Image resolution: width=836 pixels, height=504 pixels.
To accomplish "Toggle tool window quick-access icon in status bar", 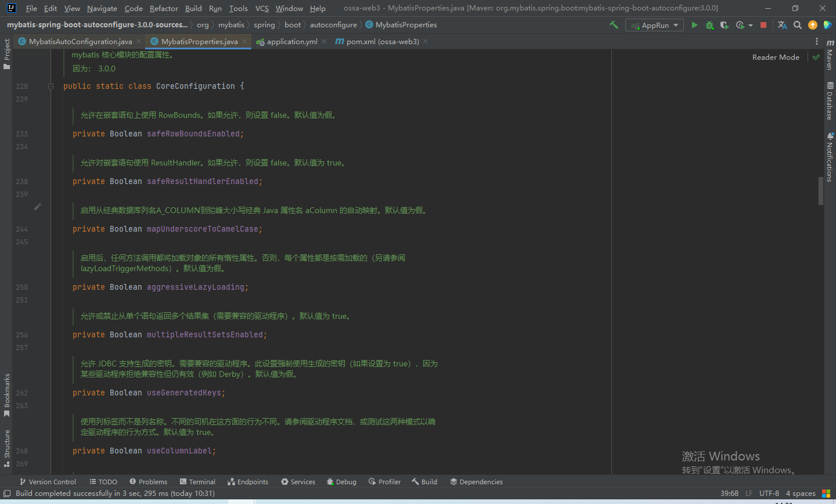I will point(7,494).
